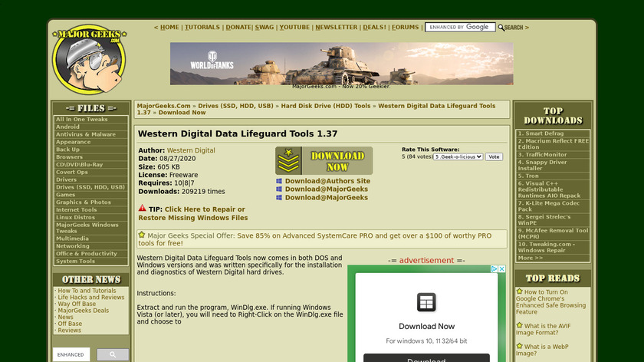
Task: Open TUTORIALS in the top navigation
Action: (202, 27)
